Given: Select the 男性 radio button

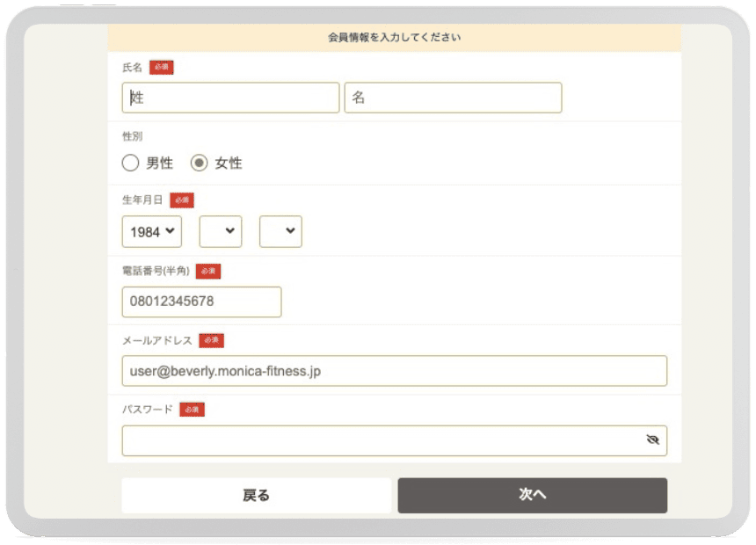Looking at the screenshot, I should tap(131, 163).
